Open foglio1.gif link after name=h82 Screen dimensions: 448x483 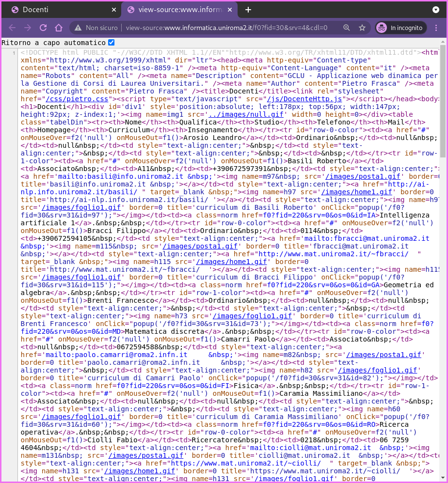click(x=377, y=370)
